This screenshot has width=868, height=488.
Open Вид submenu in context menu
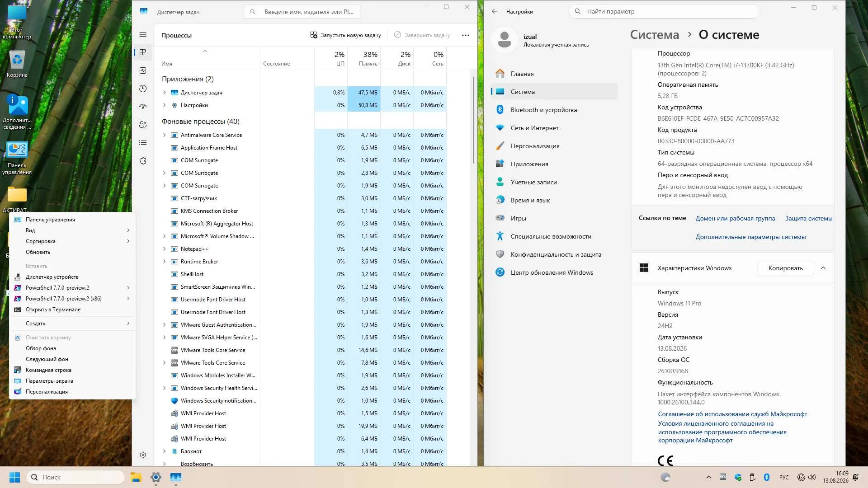click(72, 230)
